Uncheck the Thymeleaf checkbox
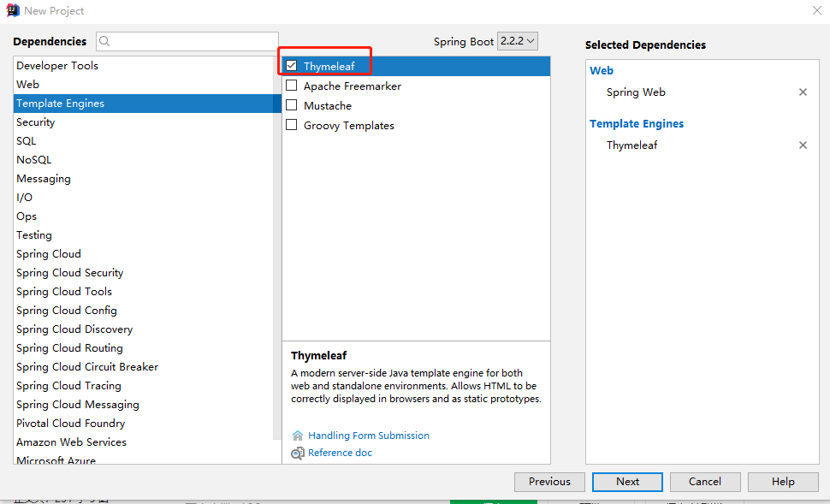 pos(292,66)
